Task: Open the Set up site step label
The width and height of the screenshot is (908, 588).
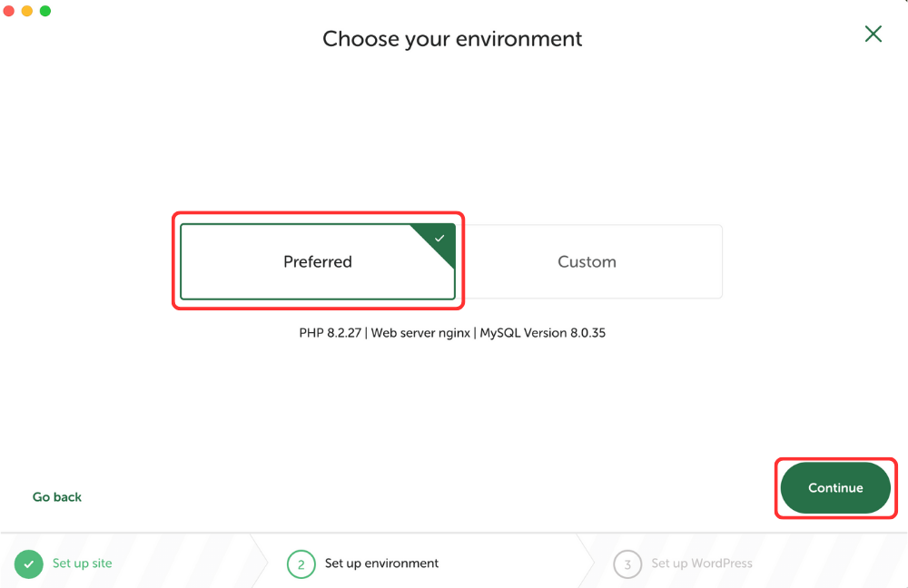Action: 83,563
